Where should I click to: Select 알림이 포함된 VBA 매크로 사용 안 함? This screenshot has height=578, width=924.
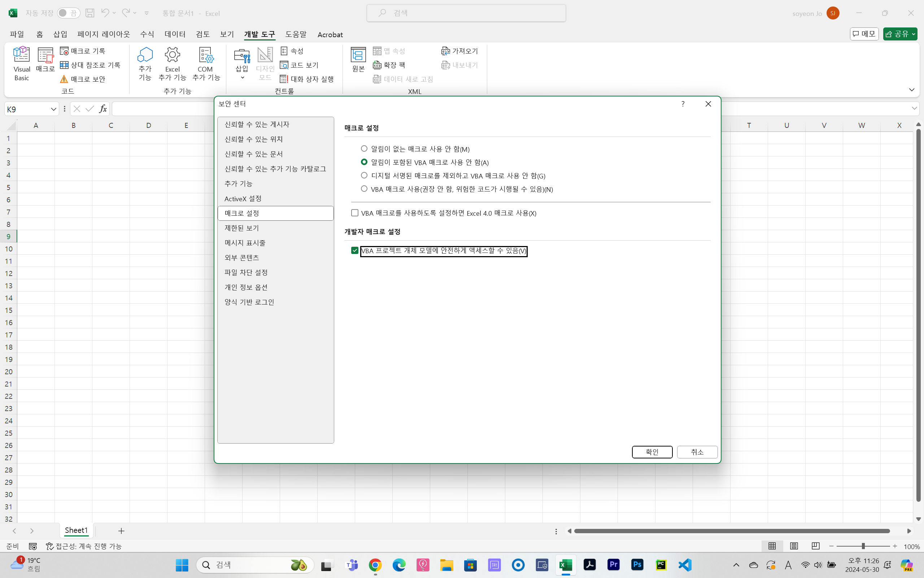[364, 162]
